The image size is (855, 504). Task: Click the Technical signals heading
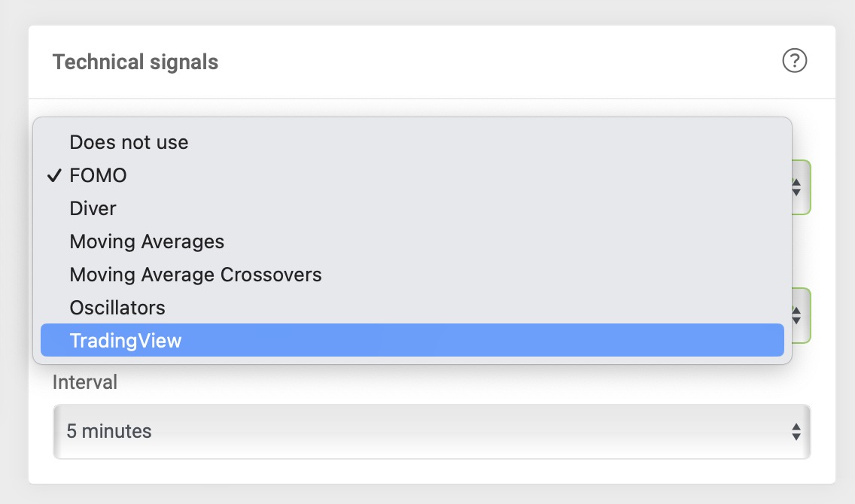point(135,62)
